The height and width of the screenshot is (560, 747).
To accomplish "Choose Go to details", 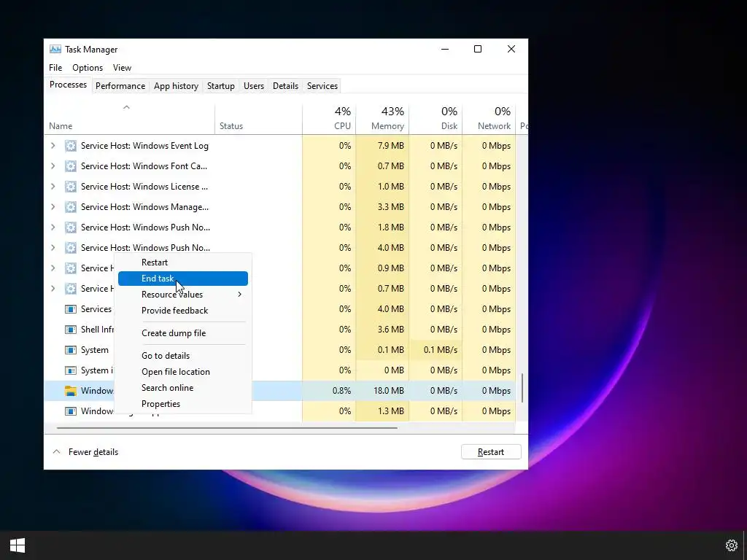I will 183,356.
